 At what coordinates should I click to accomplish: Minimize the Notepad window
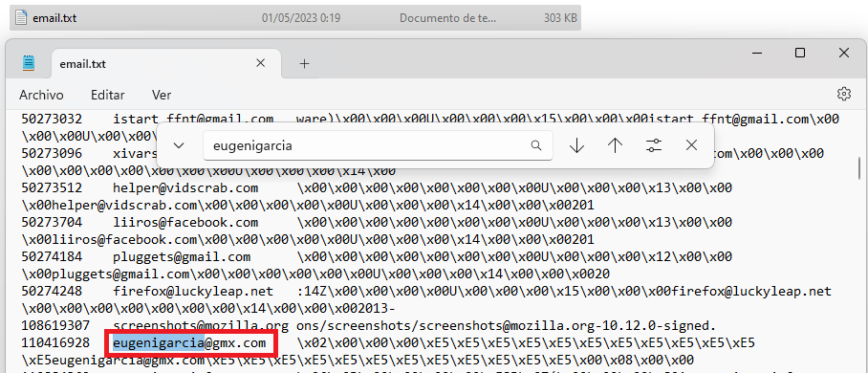tap(757, 53)
